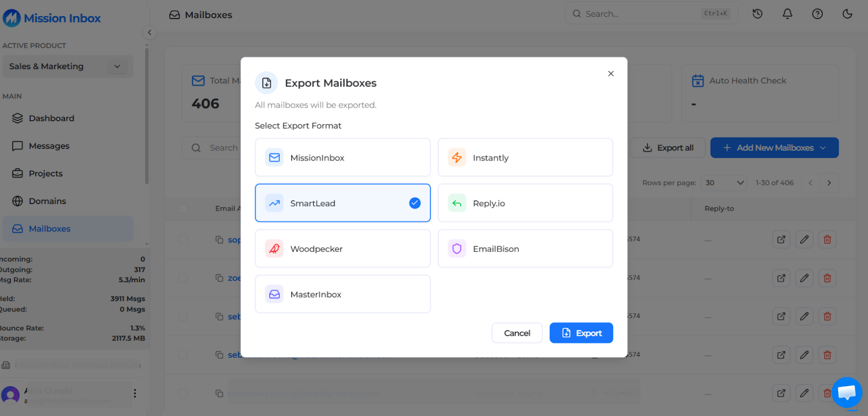
Task: Open the Rows per page dropdown
Action: [x=724, y=183]
